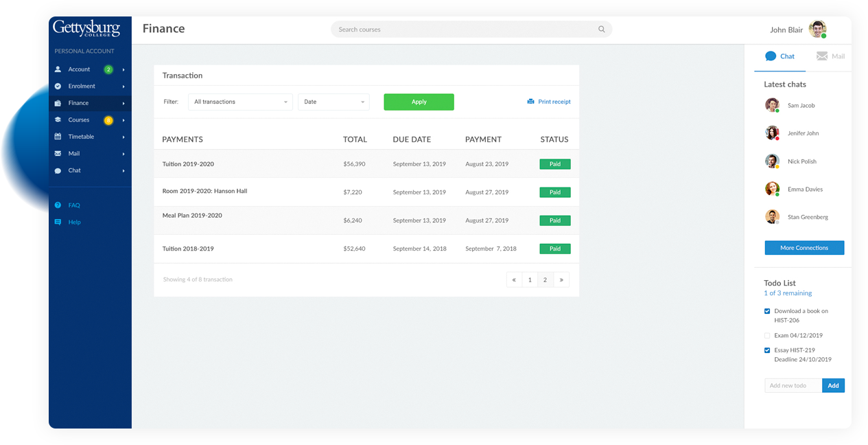Click the search magnifier icon
Screen dimensions: 868x445
[x=602, y=30]
